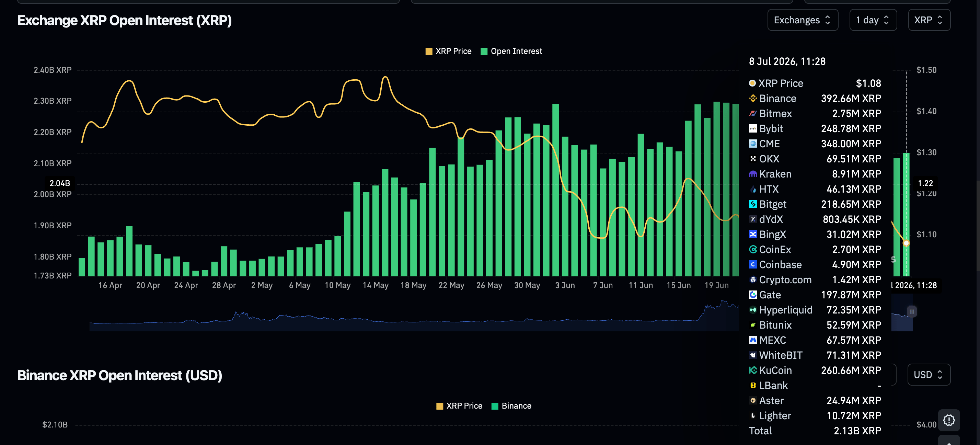Click the Aster exchange icon

(x=752, y=400)
